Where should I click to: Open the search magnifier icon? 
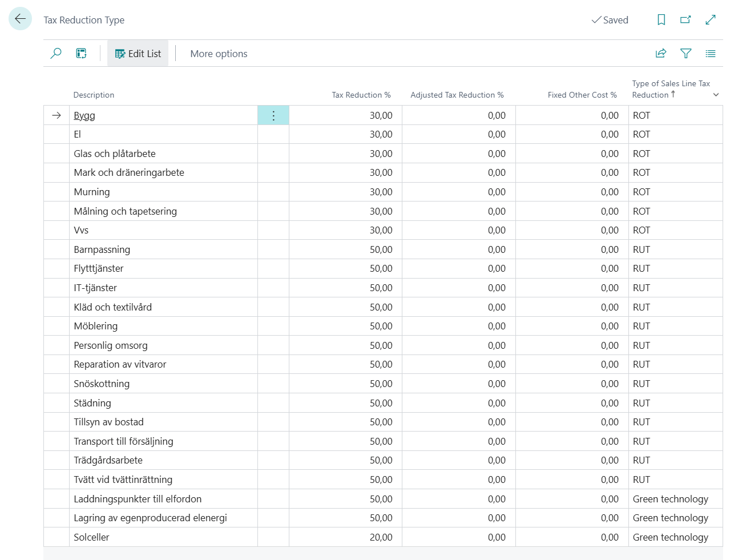[x=56, y=53]
